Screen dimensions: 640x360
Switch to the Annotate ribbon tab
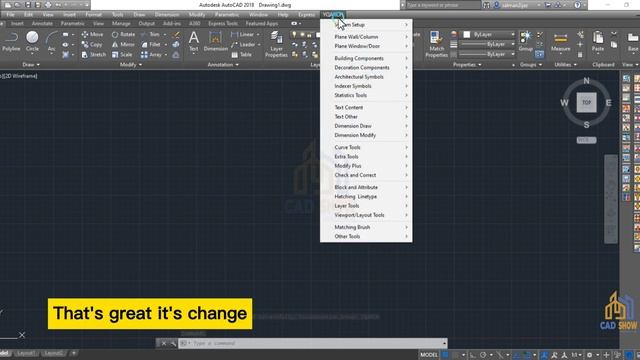click(x=42, y=24)
